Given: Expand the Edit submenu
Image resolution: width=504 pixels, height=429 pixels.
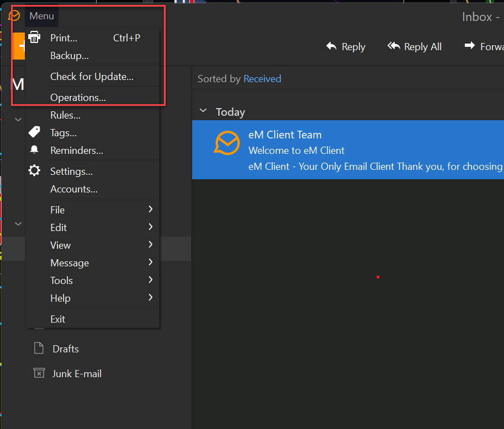Looking at the screenshot, I should coord(92,227).
